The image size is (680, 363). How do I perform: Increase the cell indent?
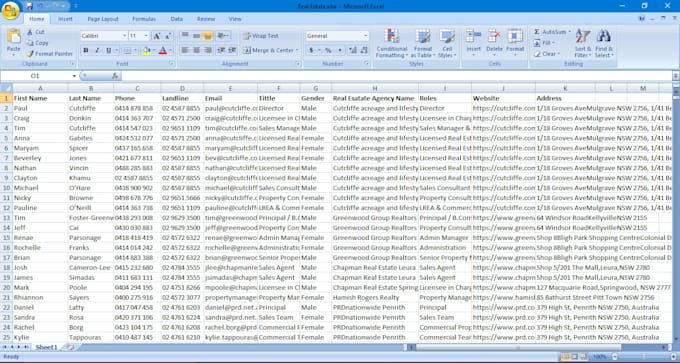coord(232,50)
